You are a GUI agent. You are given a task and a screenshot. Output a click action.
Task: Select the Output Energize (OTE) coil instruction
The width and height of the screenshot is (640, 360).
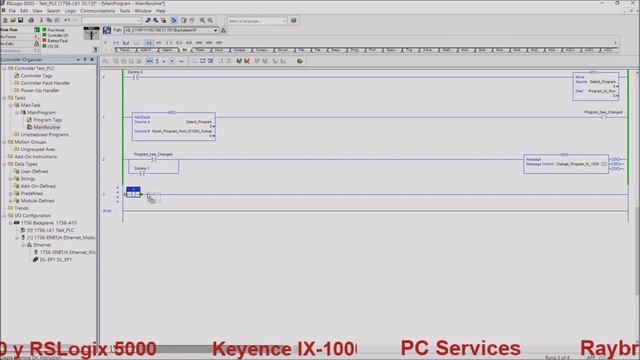(169, 42)
